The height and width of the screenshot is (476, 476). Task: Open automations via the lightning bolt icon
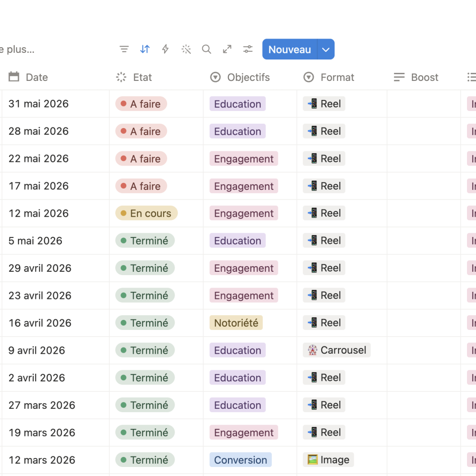(166, 49)
